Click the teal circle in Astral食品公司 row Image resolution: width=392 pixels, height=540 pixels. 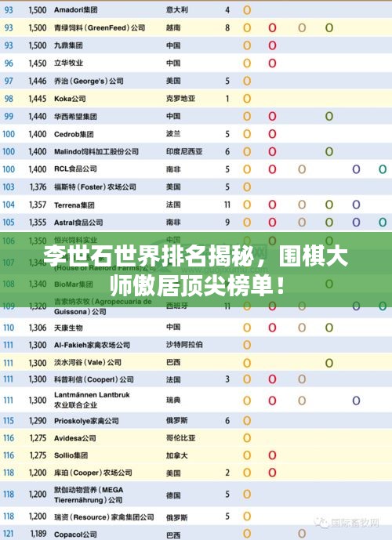tap(383, 222)
